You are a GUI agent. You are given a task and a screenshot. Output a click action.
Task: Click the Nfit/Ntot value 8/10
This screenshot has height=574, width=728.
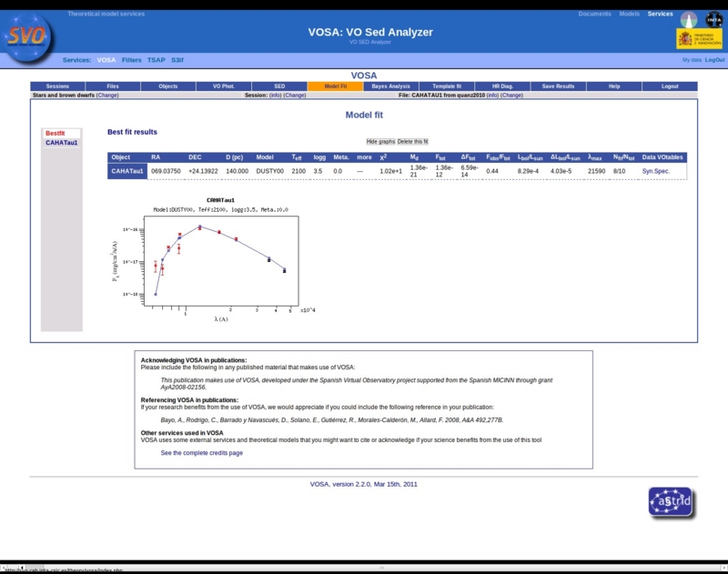click(620, 171)
